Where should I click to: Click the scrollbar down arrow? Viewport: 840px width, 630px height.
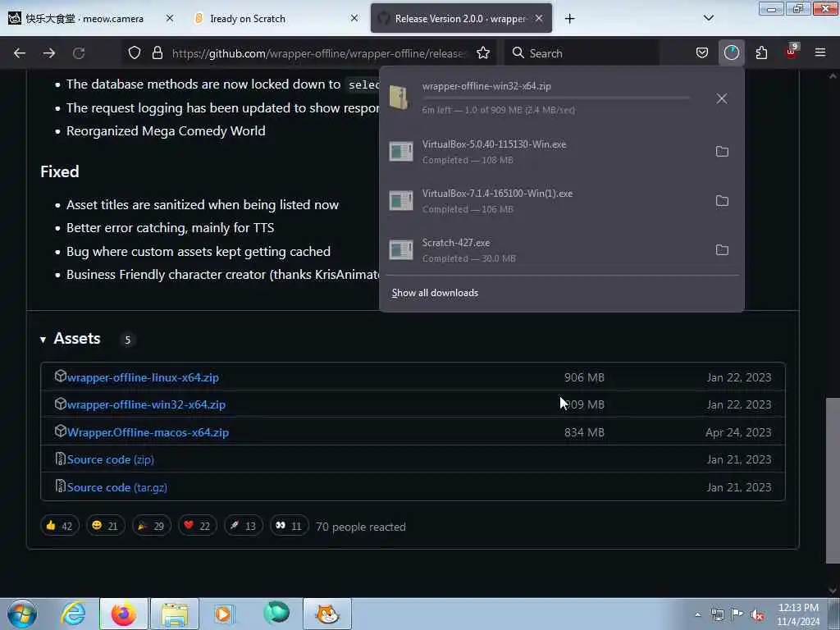point(833,591)
